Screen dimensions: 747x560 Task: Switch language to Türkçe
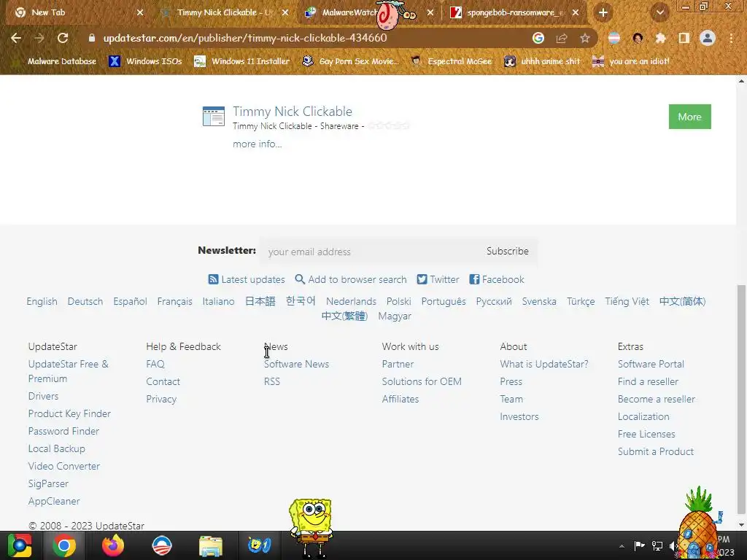point(581,301)
